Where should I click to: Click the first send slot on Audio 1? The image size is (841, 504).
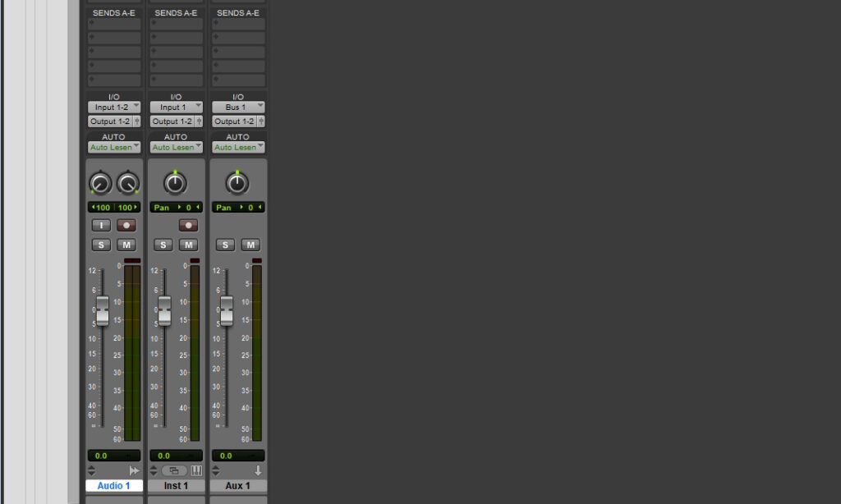click(x=114, y=24)
